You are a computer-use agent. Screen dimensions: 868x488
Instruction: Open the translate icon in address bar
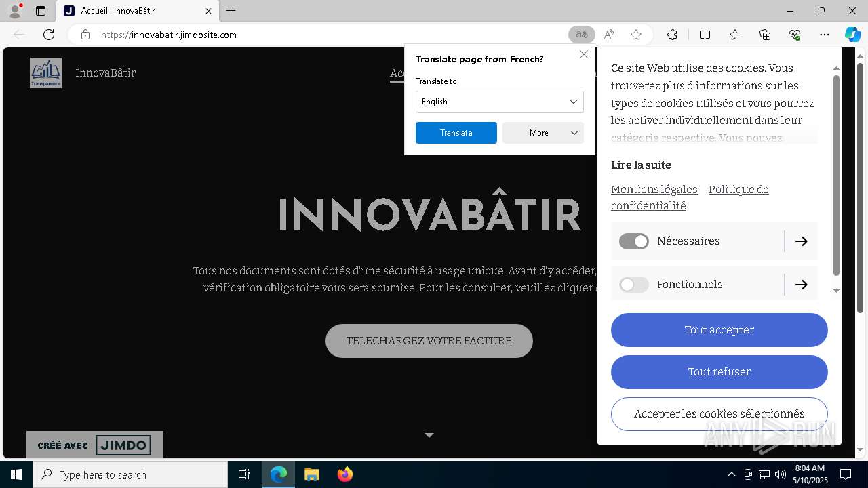tap(582, 35)
